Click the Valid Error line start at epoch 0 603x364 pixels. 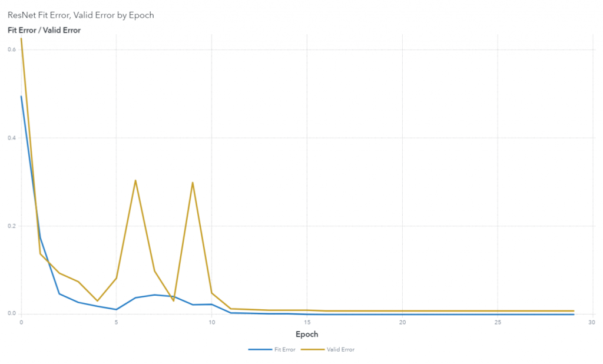pos(21,39)
